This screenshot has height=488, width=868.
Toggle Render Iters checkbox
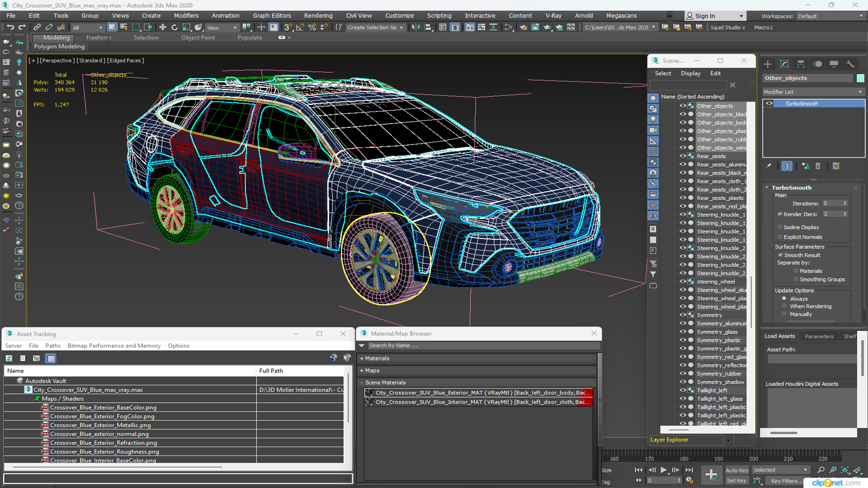coord(780,214)
